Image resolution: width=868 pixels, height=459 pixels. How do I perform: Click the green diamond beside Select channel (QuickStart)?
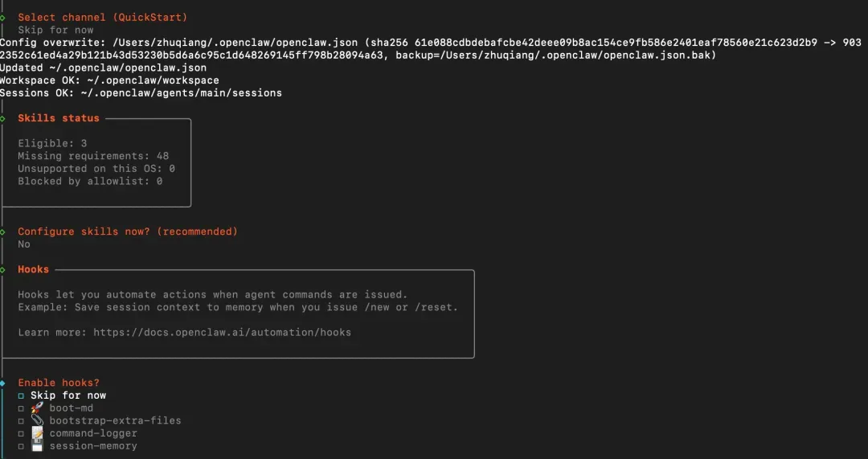pos(2,18)
